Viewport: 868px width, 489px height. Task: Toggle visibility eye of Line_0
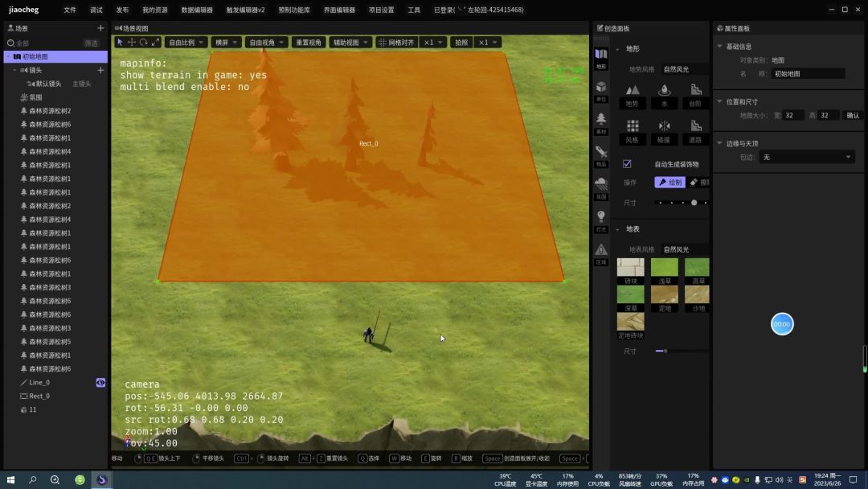(x=100, y=383)
